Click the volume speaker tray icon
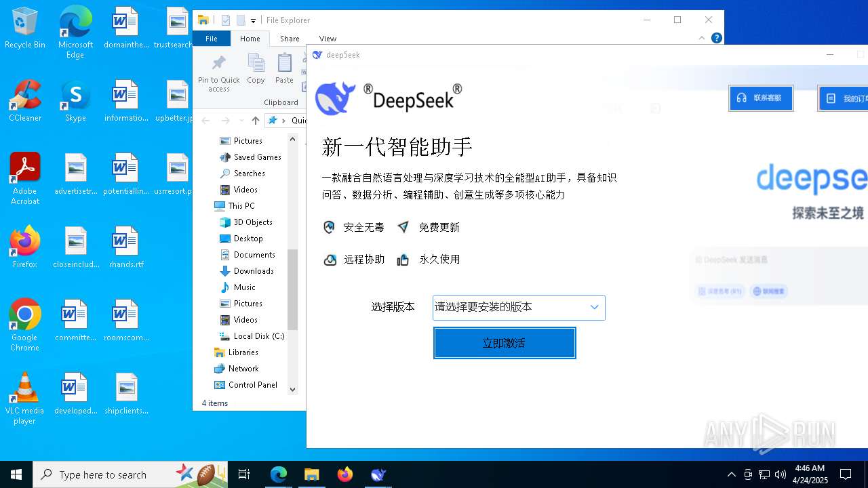868x488 pixels. point(781,474)
